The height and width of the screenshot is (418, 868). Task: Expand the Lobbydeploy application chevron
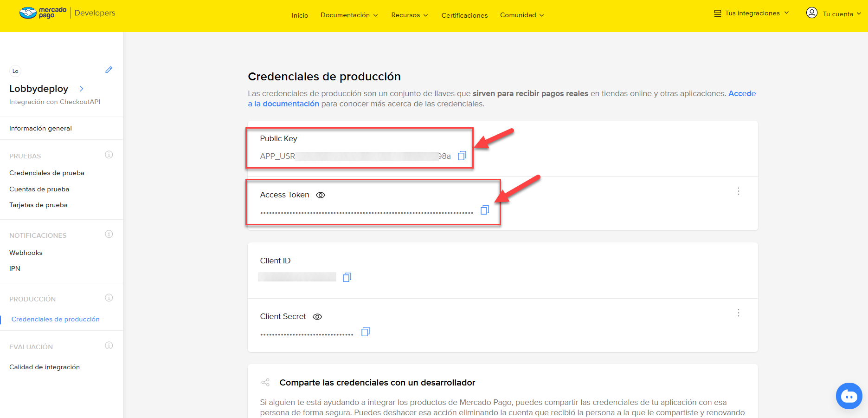[x=82, y=89]
